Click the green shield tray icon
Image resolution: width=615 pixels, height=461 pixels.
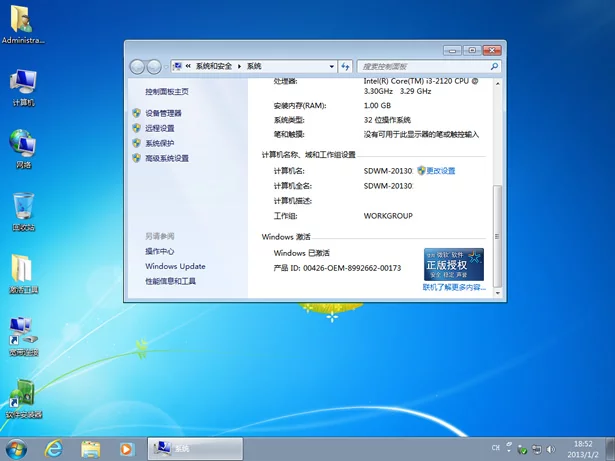pyautogui.click(x=522, y=450)
